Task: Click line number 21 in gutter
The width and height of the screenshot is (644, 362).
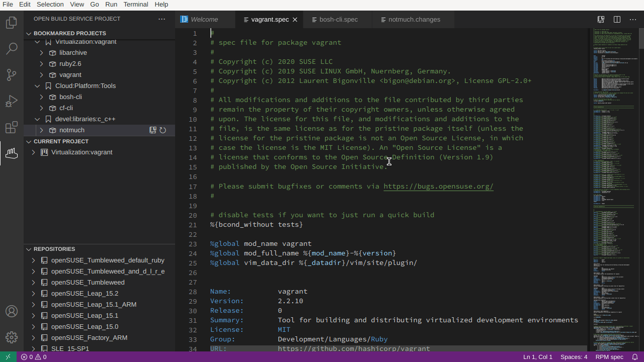Action: click(x=193, y=225)
